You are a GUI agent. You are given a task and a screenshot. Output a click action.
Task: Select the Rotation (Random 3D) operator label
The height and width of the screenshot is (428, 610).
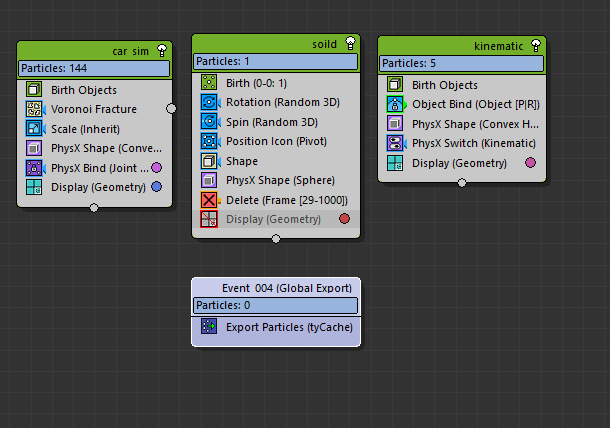283,102
